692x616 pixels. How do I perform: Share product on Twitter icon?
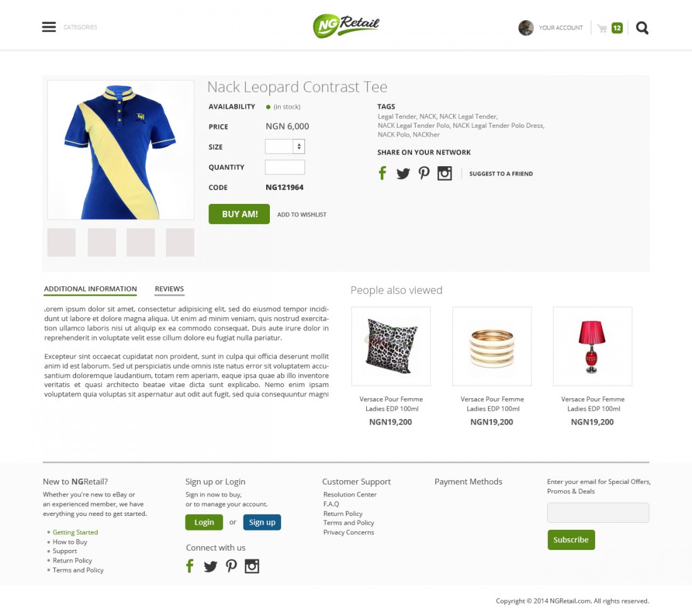[403, 174]
